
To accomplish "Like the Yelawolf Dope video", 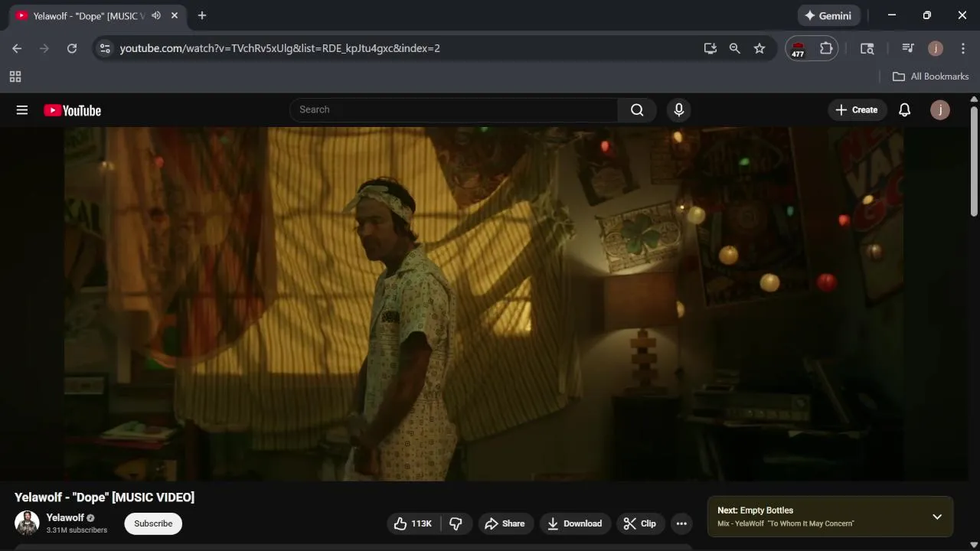I will (x=413, y=523).
